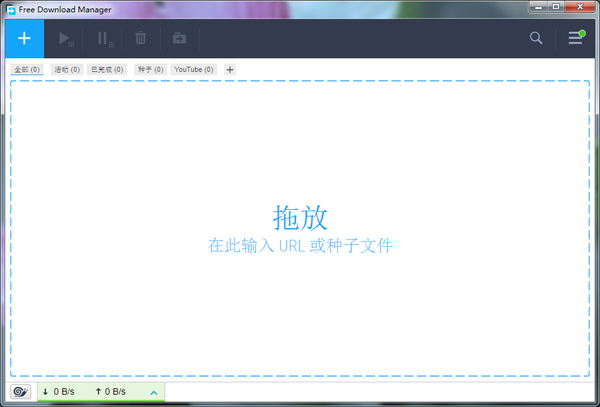Click the move to folder icon
This screenshot has height=407, width=600.
[x=179, y=38]
